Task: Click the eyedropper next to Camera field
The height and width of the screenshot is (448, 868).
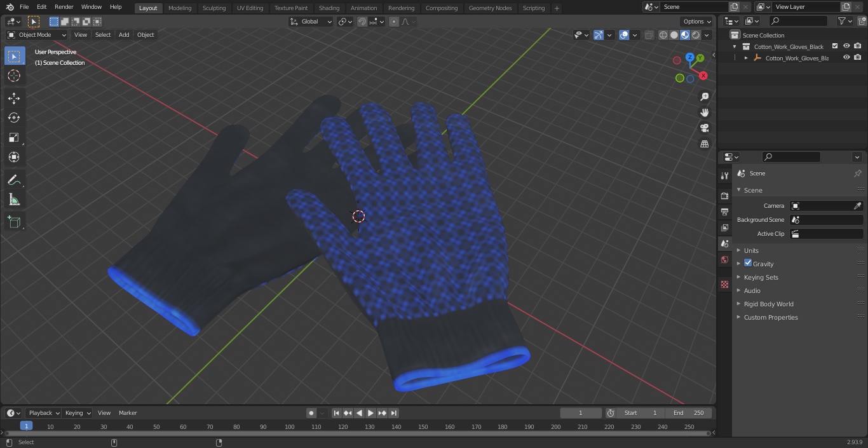Action: [x=857, y=206]
